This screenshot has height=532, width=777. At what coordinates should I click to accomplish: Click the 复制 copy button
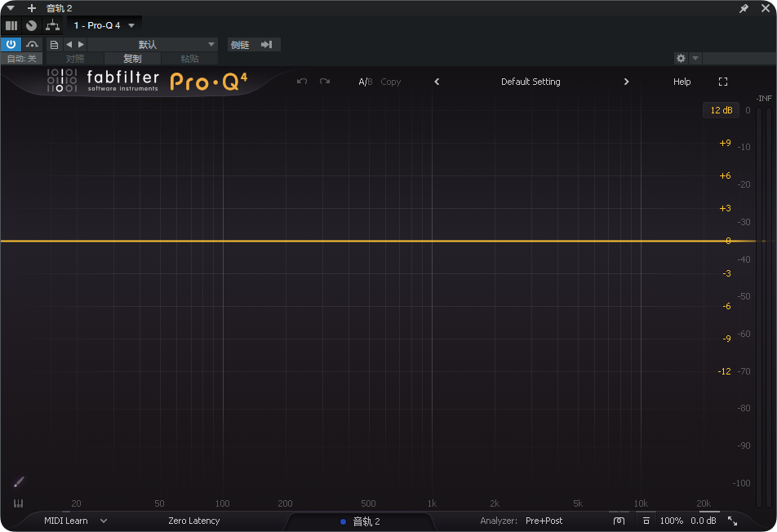[x=132, y=59]
